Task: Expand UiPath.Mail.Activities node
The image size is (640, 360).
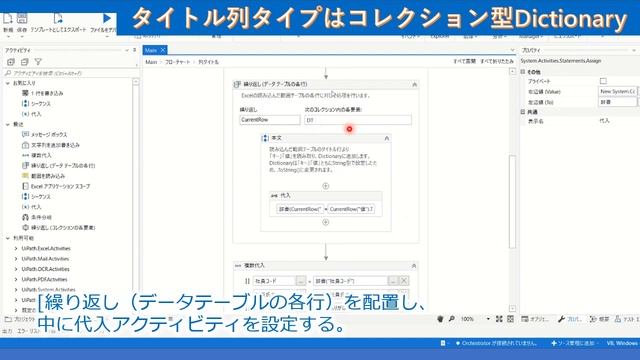Action: tap(16, 259)
